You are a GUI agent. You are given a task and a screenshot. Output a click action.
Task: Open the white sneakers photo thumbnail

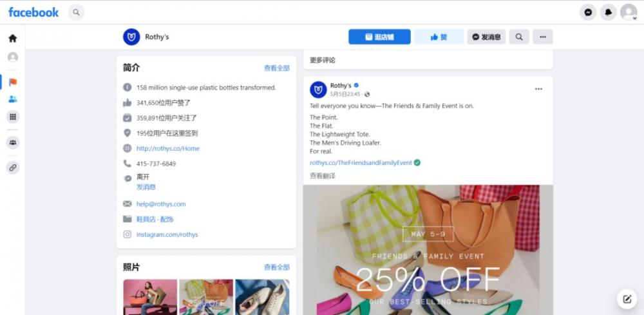263,298
